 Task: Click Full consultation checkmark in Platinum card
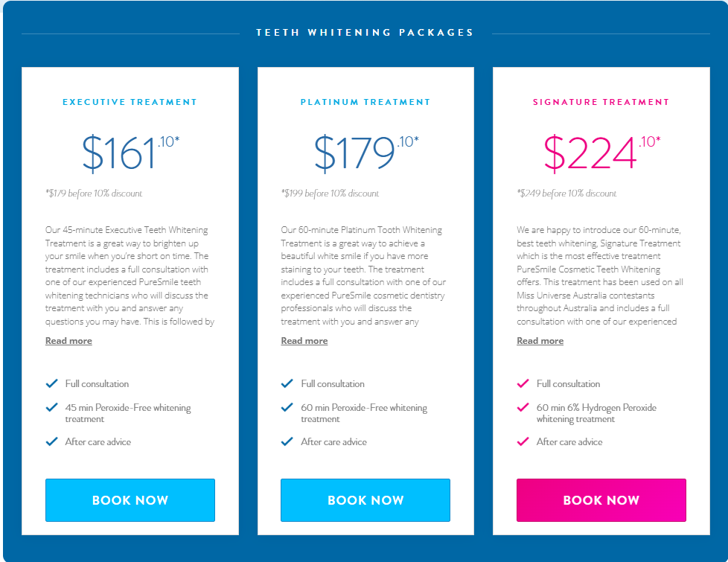287,384
